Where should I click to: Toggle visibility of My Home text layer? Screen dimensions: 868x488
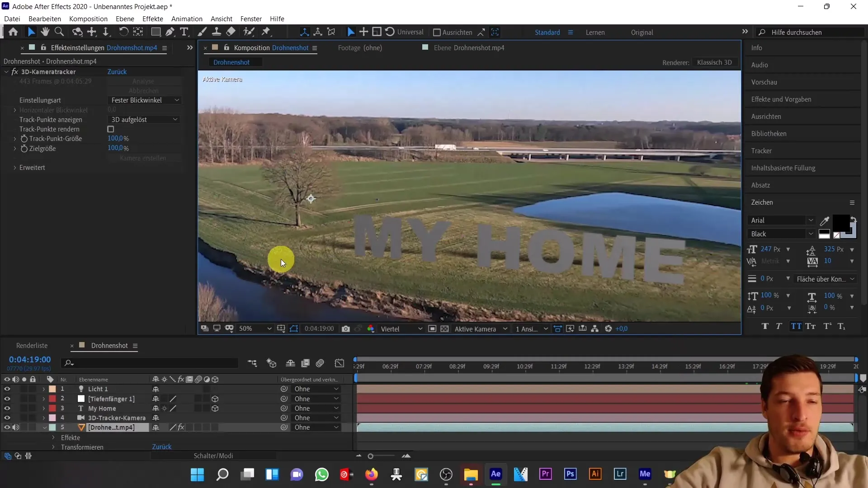tap(7, 408)
